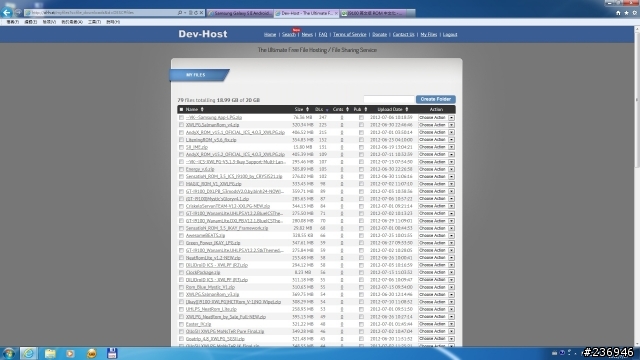Select checkbox for AwesomeBEATS.zip
The width and height of the screenshot is (640, 360).
pyautogui.click(x=181, y=236)
